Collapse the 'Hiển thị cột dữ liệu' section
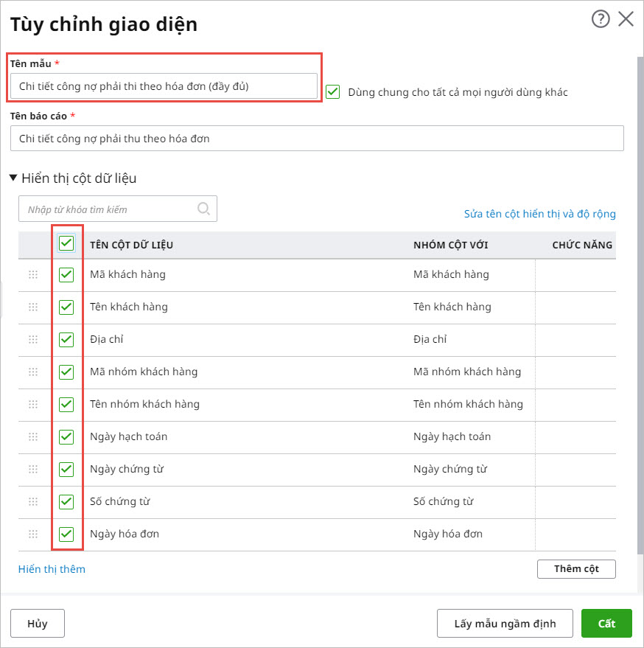 click(14, 178)
